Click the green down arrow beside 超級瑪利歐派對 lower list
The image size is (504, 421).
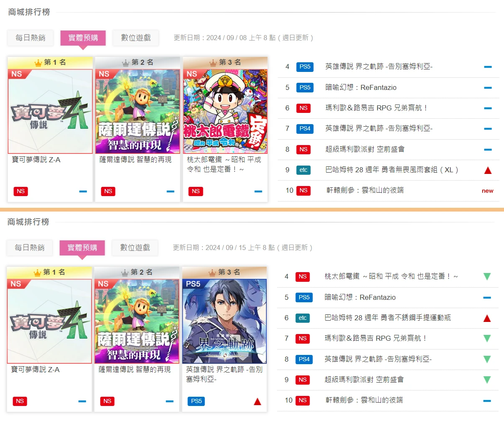pos(487,380)
